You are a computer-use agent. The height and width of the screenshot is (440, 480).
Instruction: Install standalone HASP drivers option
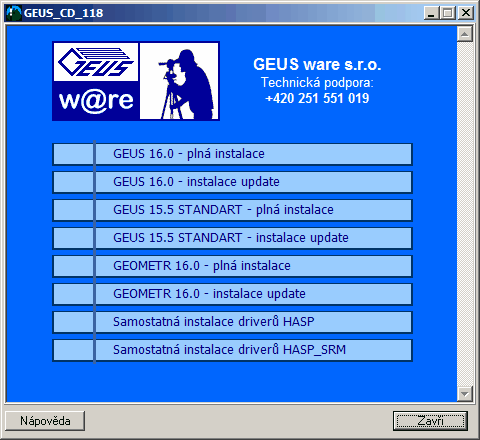pos(232,322)
